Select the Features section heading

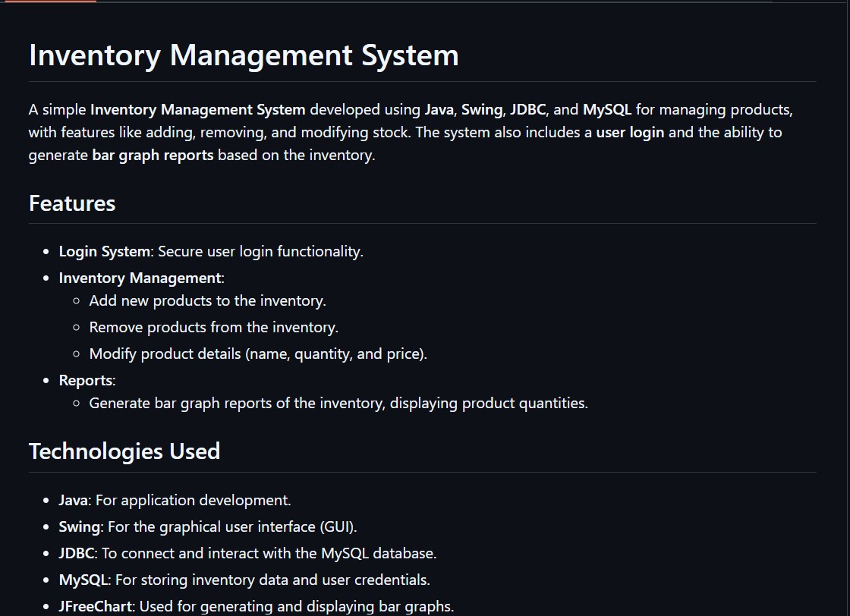click(x=71, y=203)
